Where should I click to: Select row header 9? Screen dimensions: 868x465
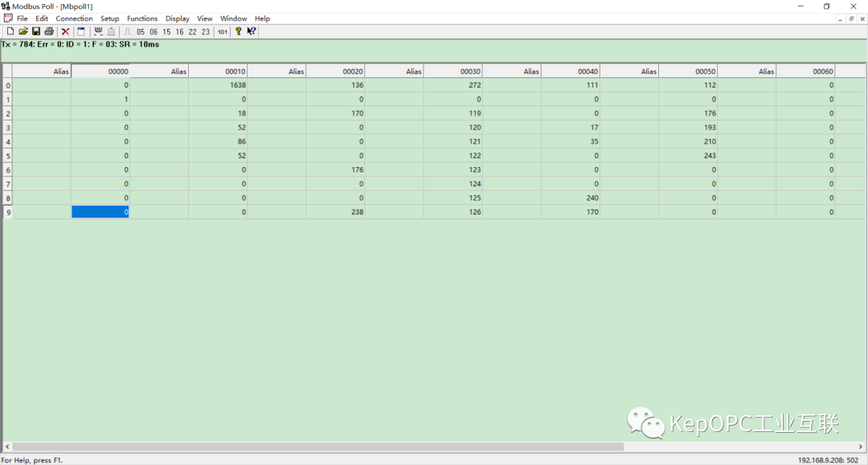(x=8, y=212)
